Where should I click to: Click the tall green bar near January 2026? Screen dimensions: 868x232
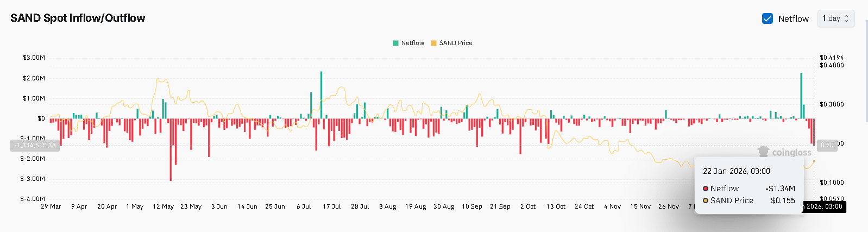tap(801, 95)
